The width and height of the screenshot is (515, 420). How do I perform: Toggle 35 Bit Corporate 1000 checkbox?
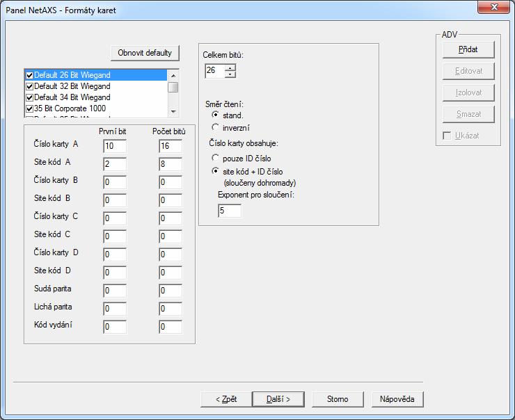point(29,108)
